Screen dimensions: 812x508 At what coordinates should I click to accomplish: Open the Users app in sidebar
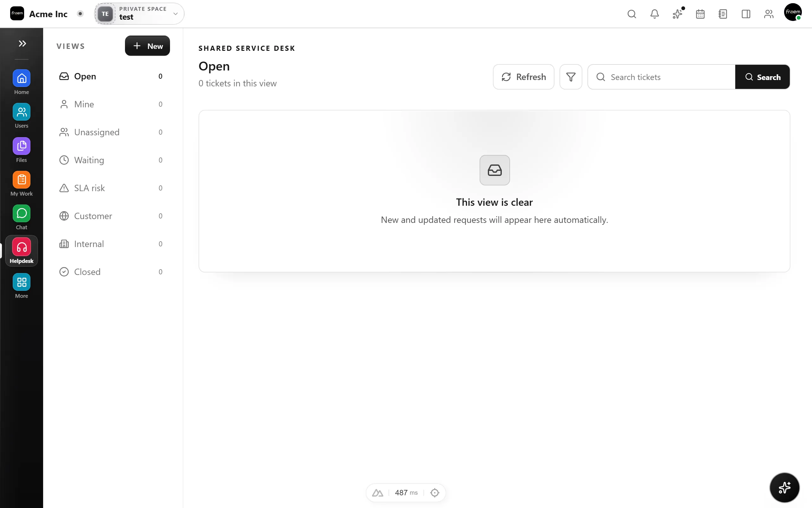(x=22, y=112)
